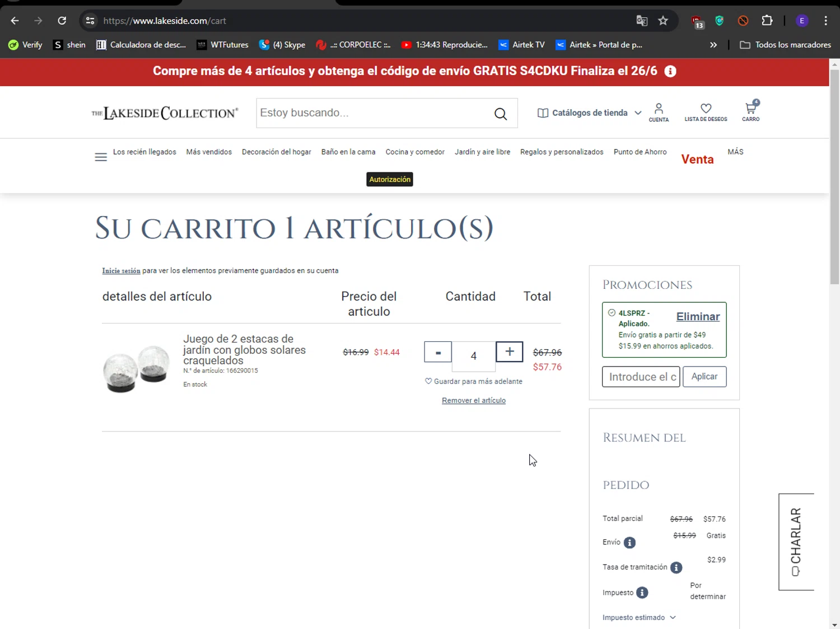The width and height of the screenshot is (840, 629).
Task: Open the MÁS menu item
Action: pyautogui.click(x=735, y=152)
